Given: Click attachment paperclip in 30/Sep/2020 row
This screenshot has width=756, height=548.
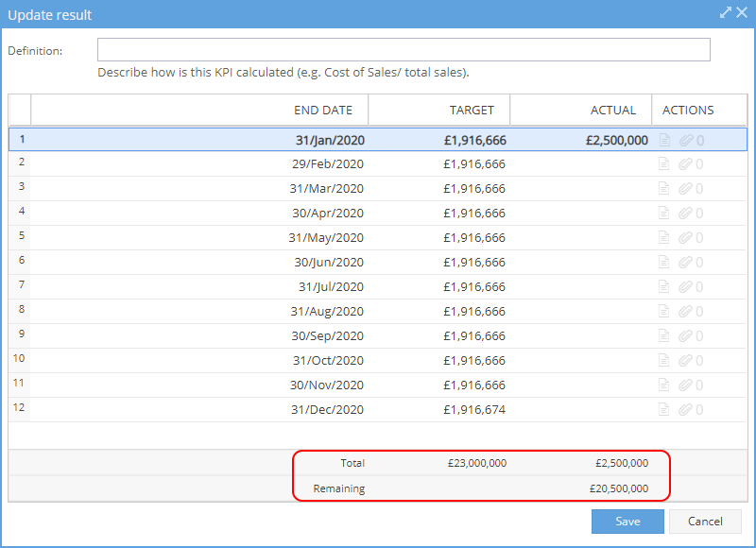Looking at the screenshot, I should [686, 336].
